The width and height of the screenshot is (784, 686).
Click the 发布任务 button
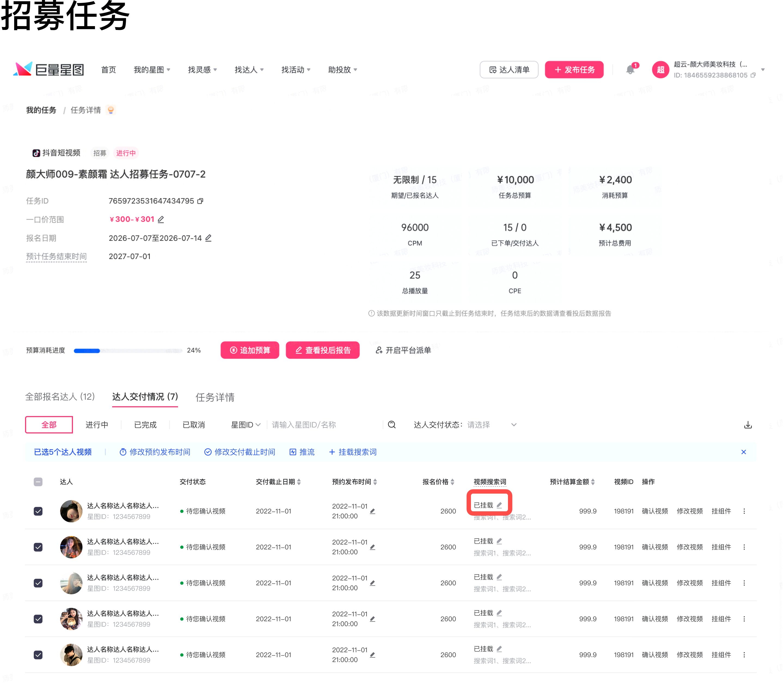pos(574,70)
